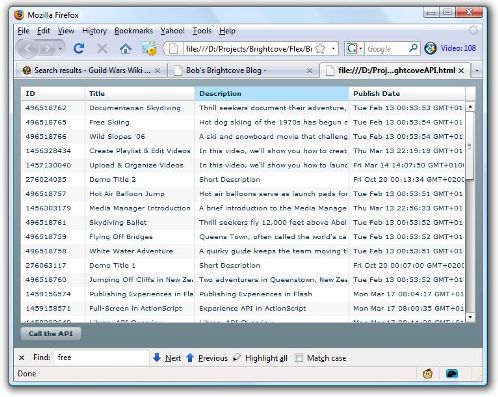Select the Documentarian Skydiving row title
This screenshot has height=397, width=498.
[135, 108]
